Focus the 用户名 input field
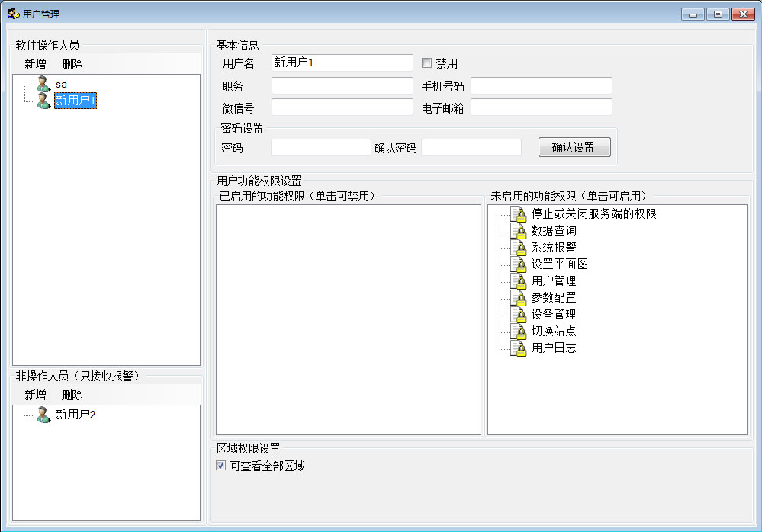The width and height of the screenshot is (762, 532). click(x=342, y=62)
